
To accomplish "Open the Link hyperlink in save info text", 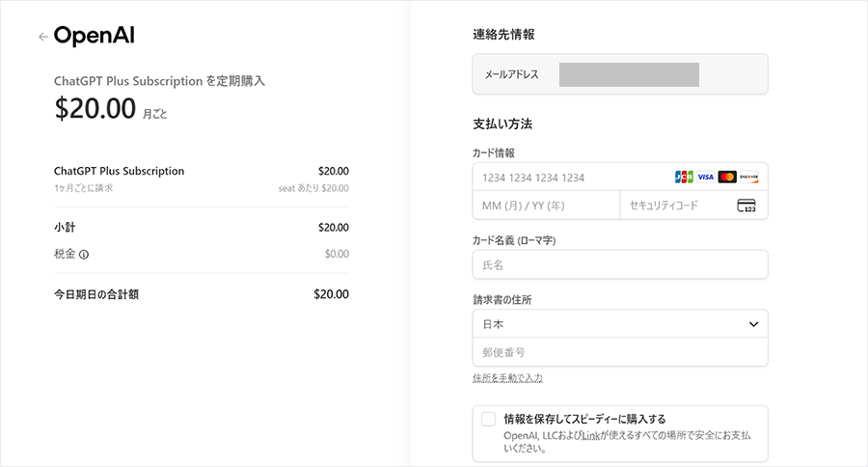I will tap(590, 436).
